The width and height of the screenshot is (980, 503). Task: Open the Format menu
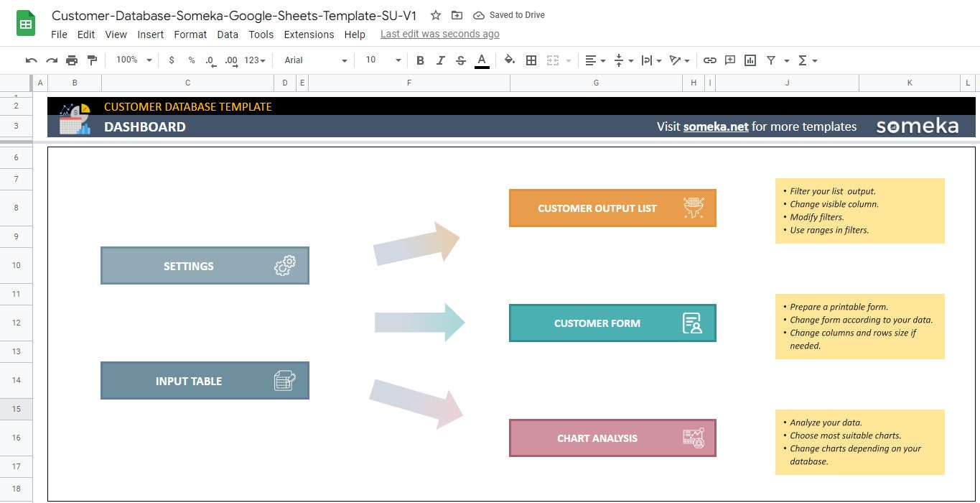pos(190,34)
